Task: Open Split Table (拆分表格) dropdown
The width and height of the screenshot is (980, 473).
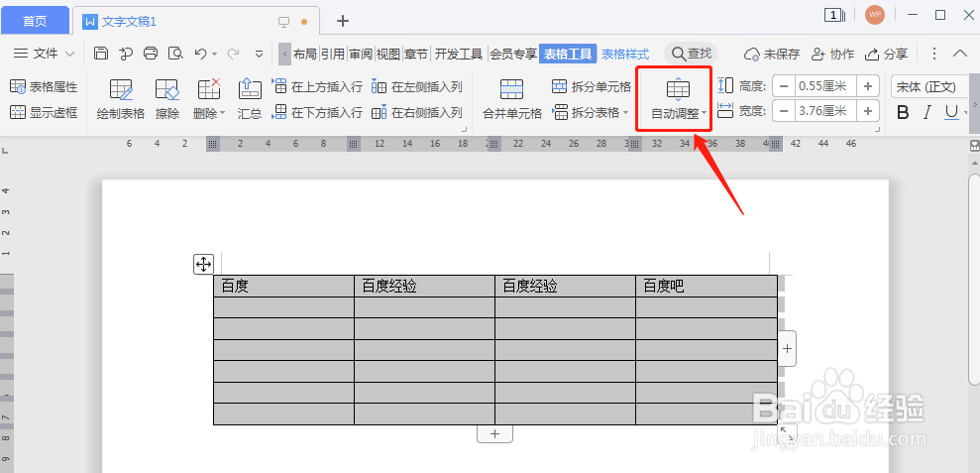Action: [x=592, y=113]
